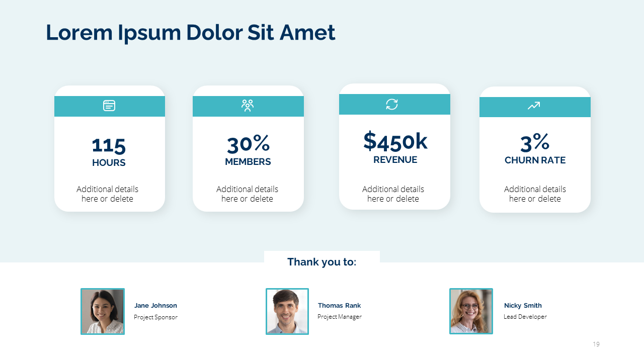Select Nicky Smith's profile photo

tap(471, 311)
